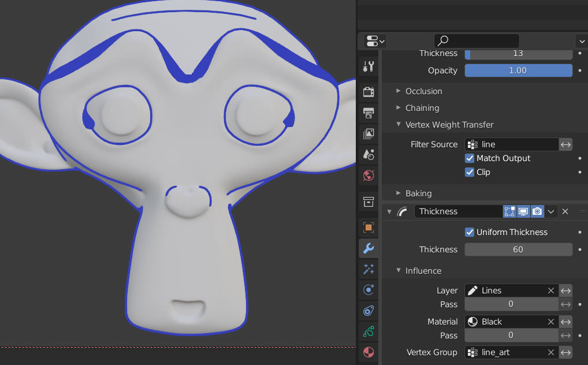Collapse the Vertex Weight Transfer panel
The width and height of the screenshot is (588, 365).
pos(398,124)
